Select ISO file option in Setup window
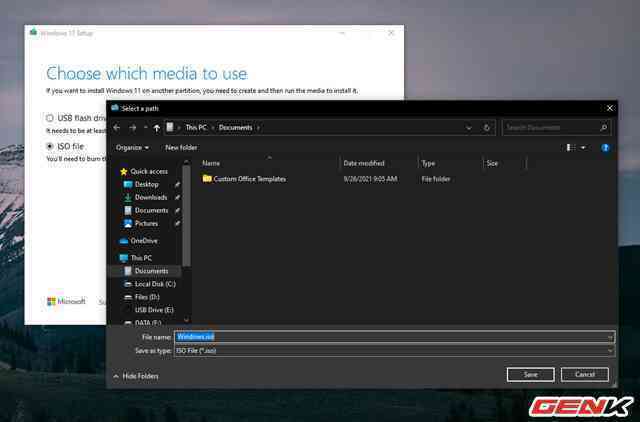640x422 pixels. tap(50, 146)
